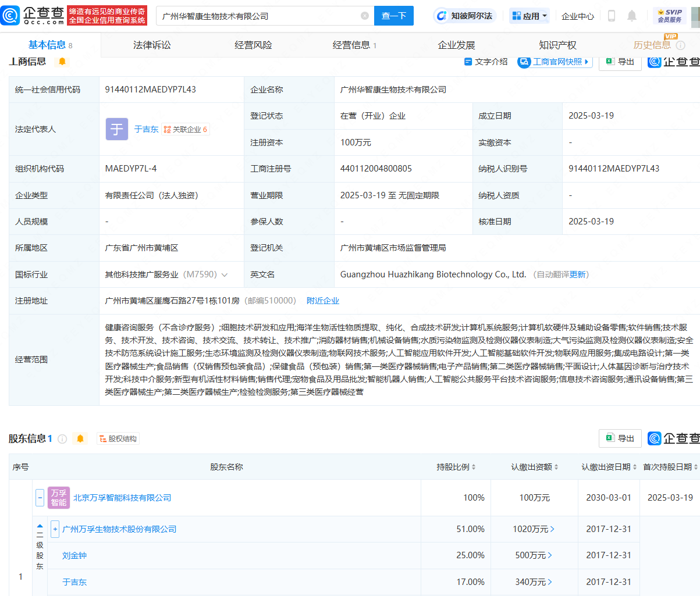700x596 pixels.
Task: Click the help icon beside 历史信息
Action: tap(680, 45)
